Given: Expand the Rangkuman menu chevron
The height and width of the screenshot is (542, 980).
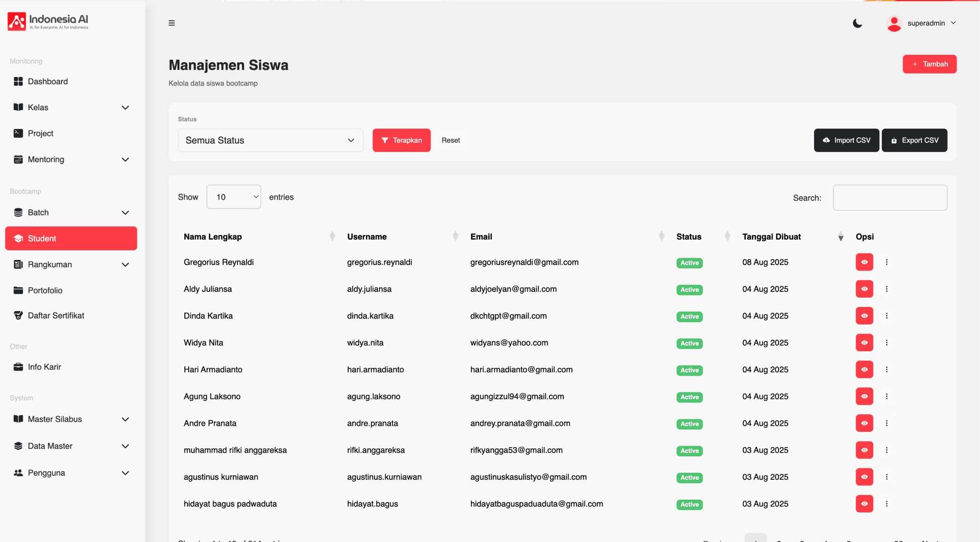Looking at the screenshot, I should click(125, 265).
